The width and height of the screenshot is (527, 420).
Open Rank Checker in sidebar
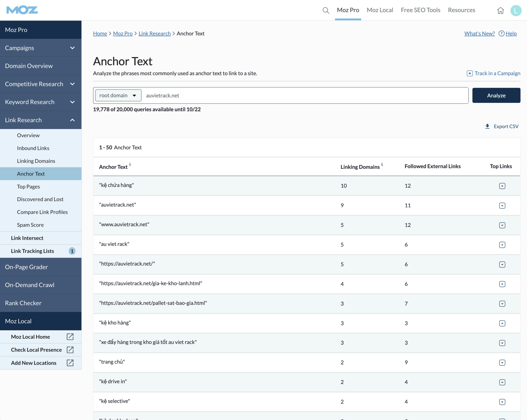click(x=41, y=303)
